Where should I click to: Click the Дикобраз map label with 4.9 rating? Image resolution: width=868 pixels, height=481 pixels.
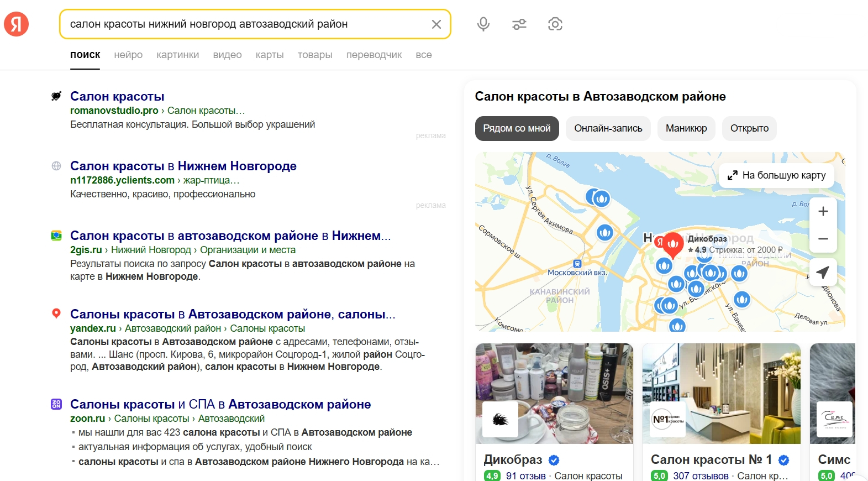(x=735, y=244)
